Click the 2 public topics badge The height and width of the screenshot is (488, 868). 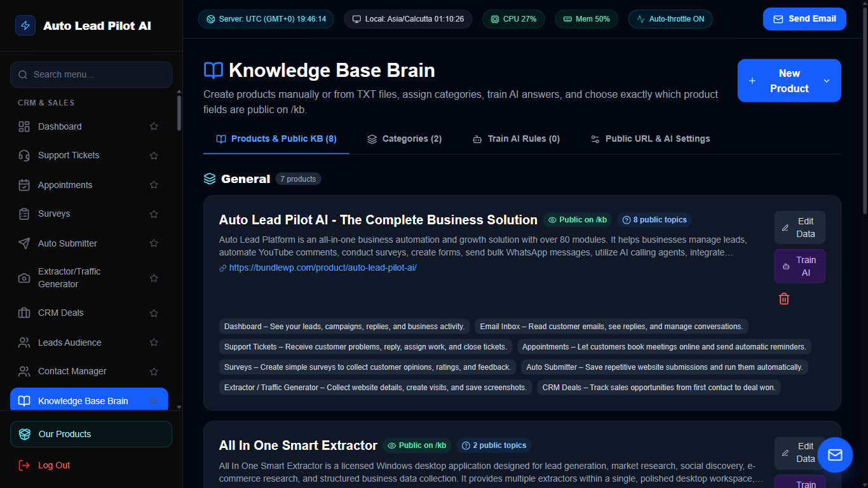pyautogui.click(x=494, y=445)
